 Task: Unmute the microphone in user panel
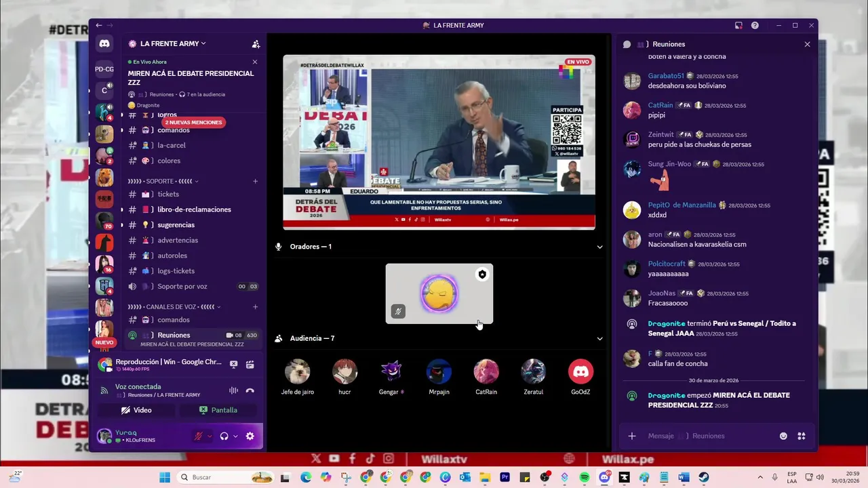coord(199,436)
